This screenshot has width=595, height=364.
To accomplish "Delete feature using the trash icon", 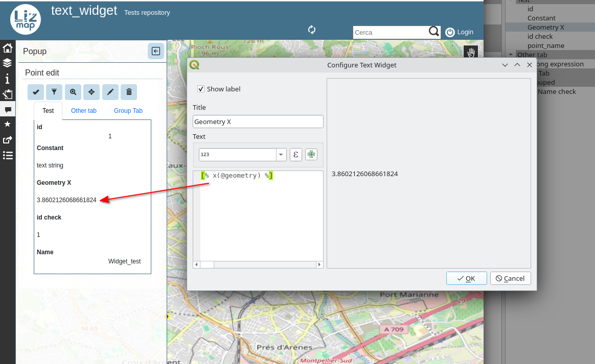I will click(129, 92).
